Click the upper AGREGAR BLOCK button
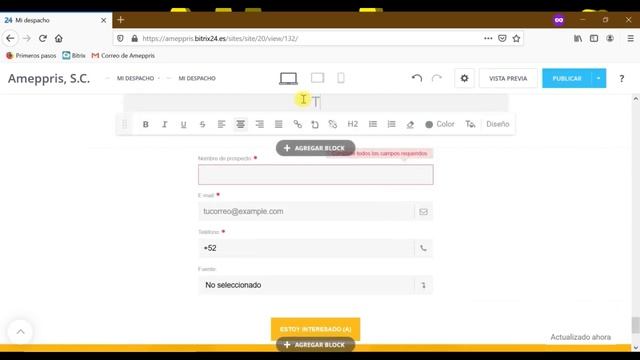 pos(316,148)
